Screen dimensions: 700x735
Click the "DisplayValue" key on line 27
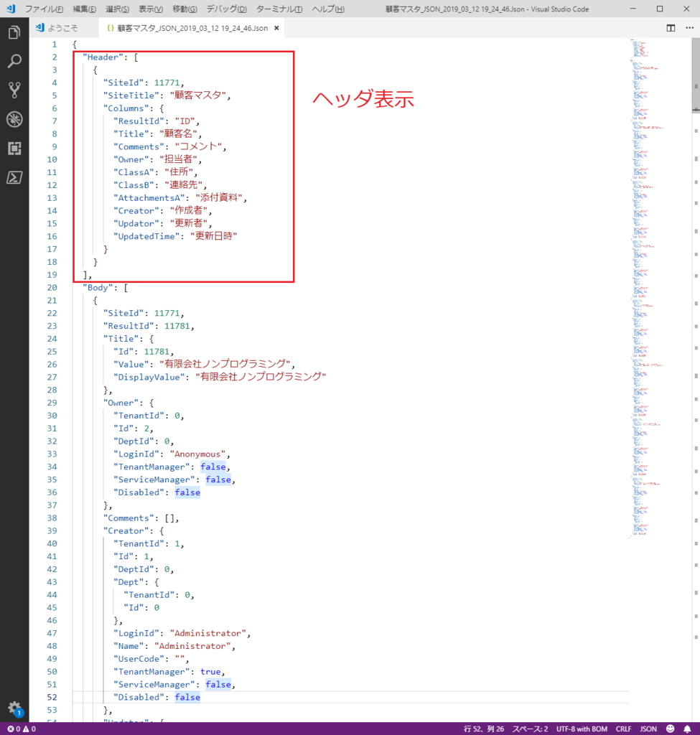149,377
